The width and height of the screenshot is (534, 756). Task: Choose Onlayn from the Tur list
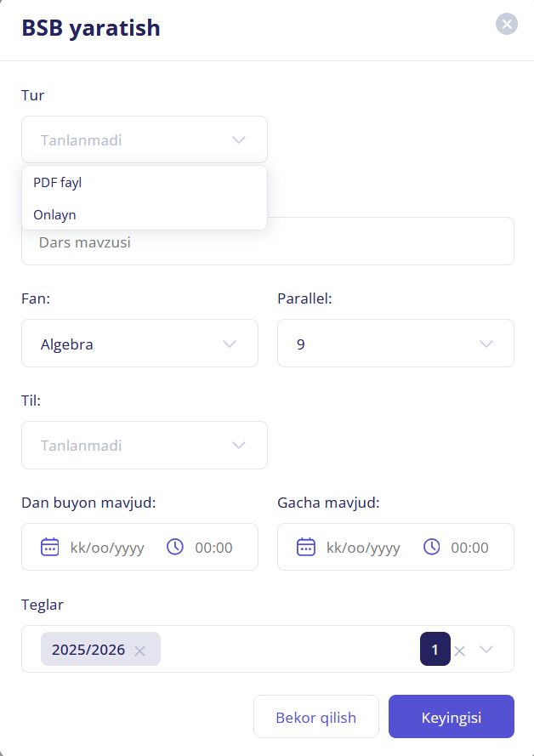pos(55,214)
